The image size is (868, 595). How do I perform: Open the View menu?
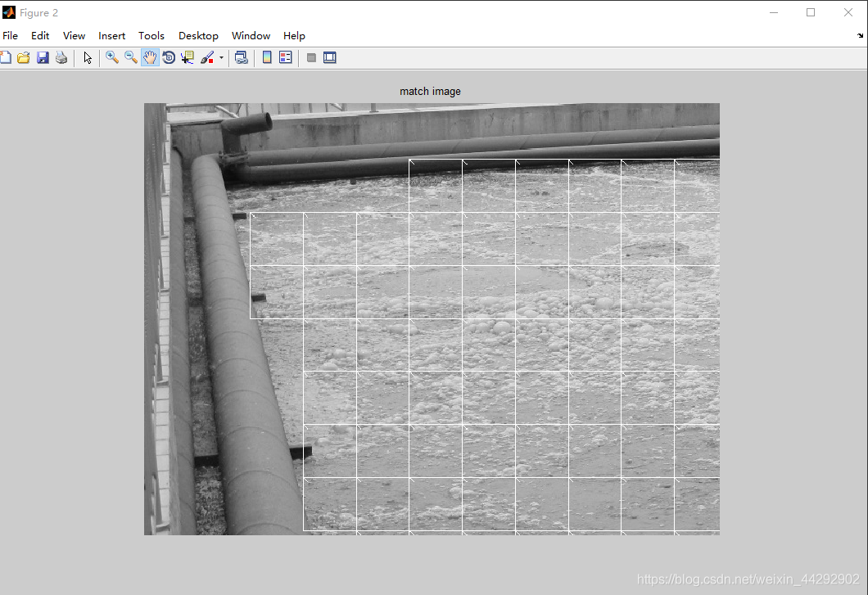(74, 35)
